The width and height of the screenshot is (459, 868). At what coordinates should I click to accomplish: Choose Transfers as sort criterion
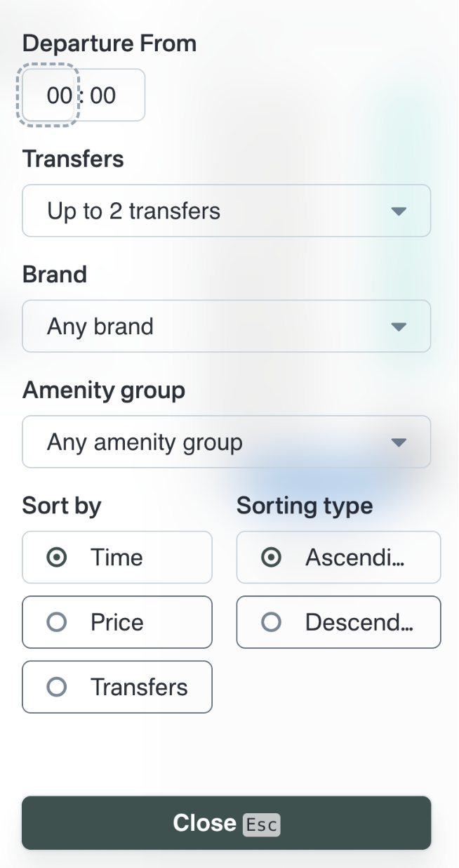pyautogui.click(x=117, y=687)
